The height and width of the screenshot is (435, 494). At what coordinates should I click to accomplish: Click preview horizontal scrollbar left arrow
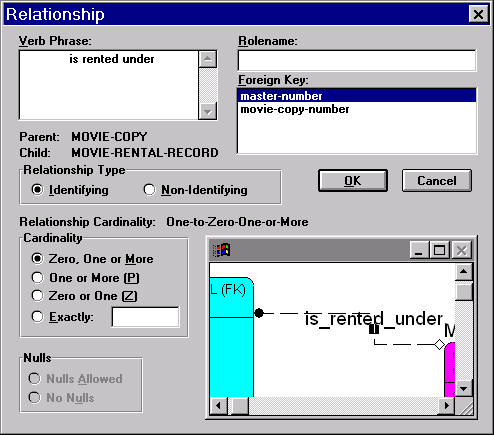click(x=218, y=406)
